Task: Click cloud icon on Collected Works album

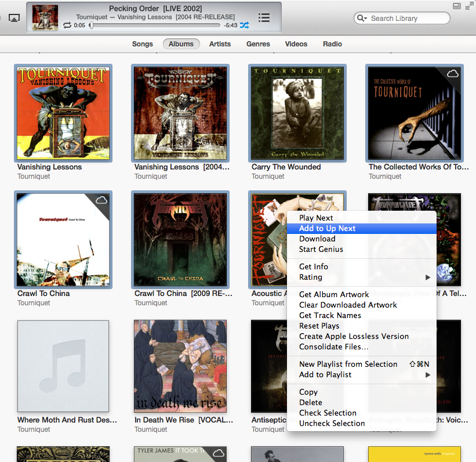Action: [x=453, y=74]
